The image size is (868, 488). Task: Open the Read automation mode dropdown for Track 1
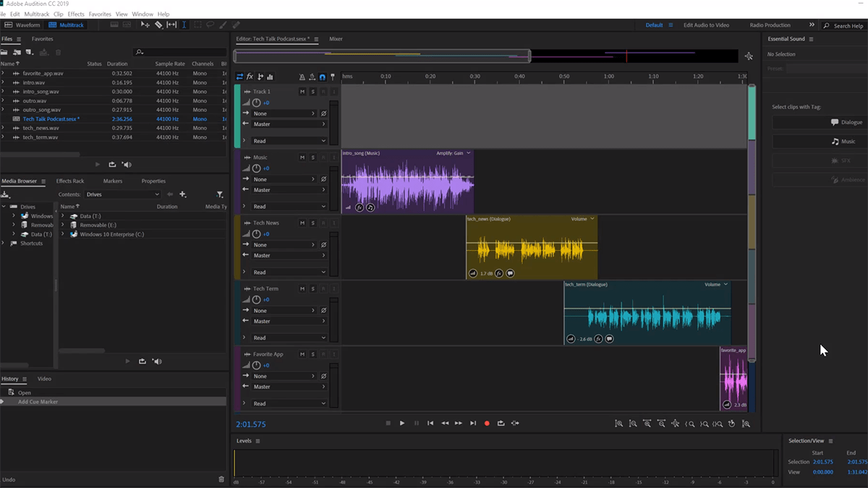click(x=289, y=141)
